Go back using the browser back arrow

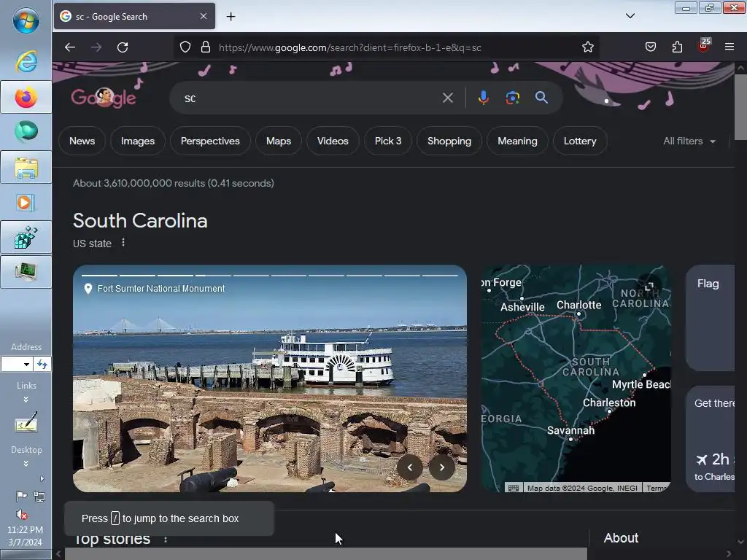(x=70, y=47)
